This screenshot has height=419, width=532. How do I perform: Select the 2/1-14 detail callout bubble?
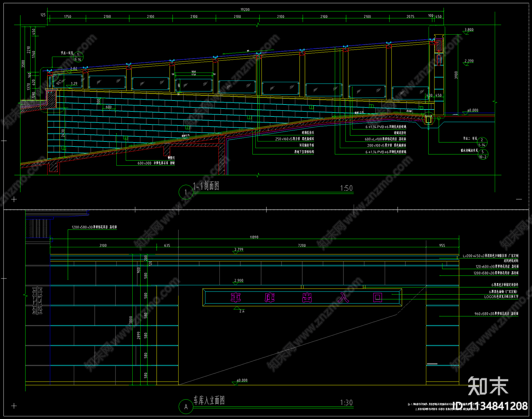[x=482, y=142]
